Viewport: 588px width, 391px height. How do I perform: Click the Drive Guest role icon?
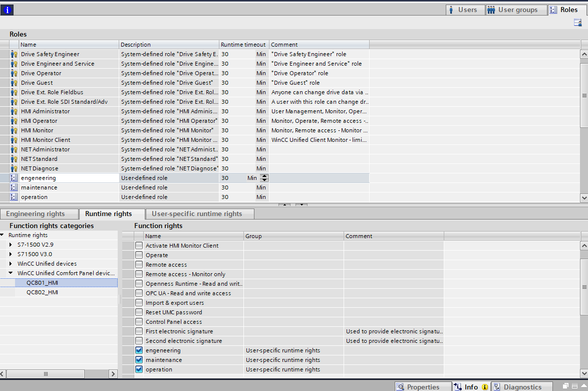(x=14, y=83)
